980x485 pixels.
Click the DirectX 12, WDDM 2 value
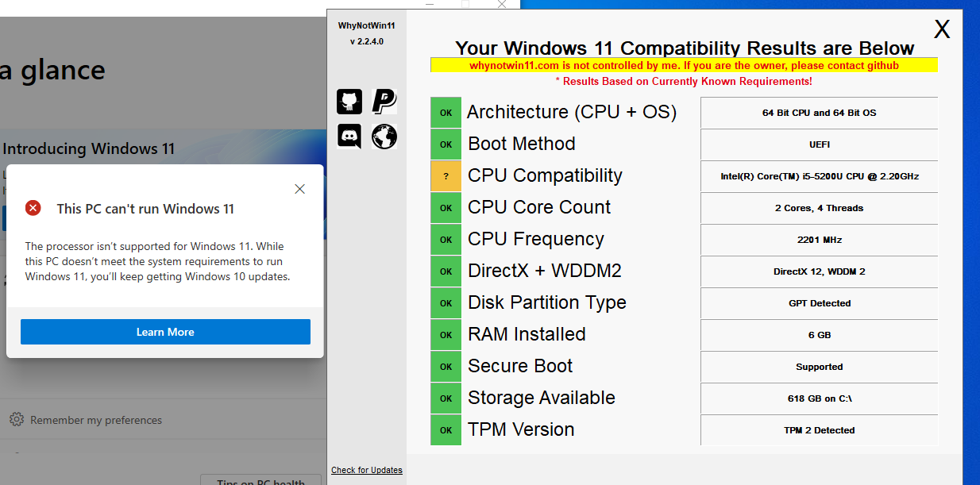coord(820,271)
